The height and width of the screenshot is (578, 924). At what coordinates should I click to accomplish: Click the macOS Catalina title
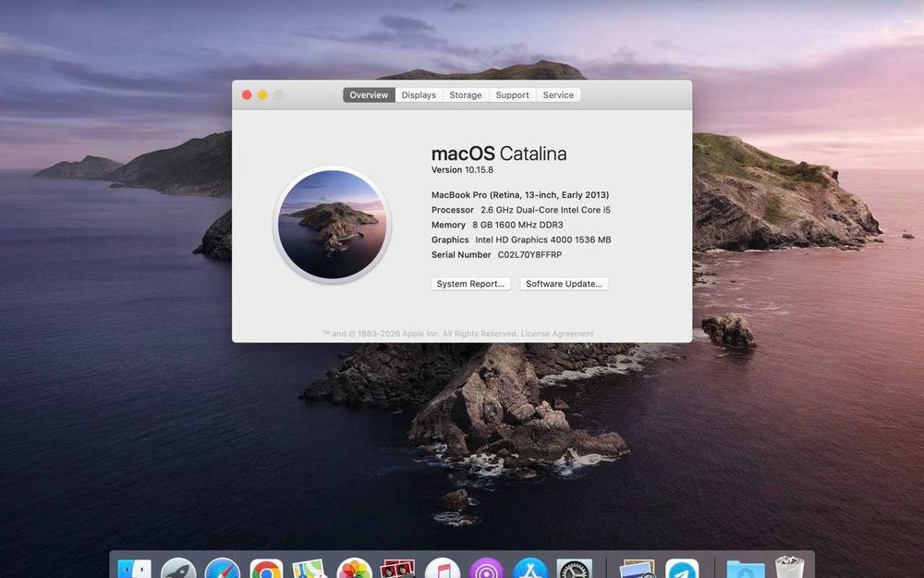pyautogui.click(x=499, y=154)
